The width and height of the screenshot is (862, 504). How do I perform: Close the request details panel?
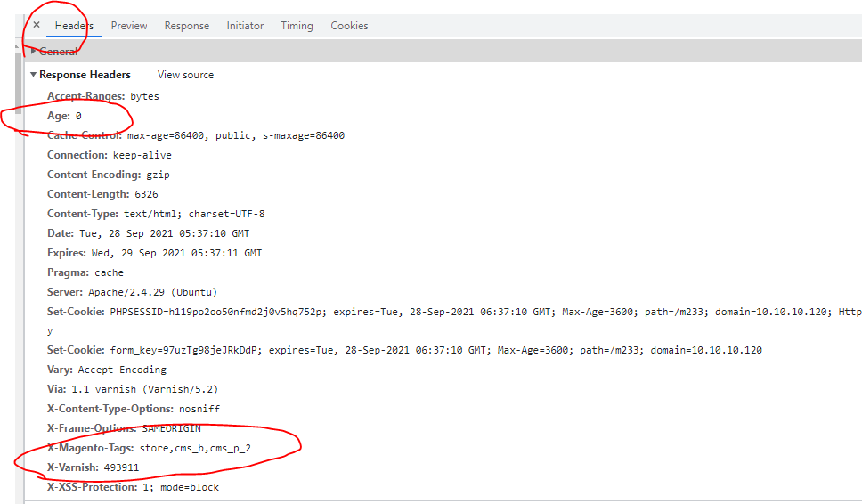point(37,25)
